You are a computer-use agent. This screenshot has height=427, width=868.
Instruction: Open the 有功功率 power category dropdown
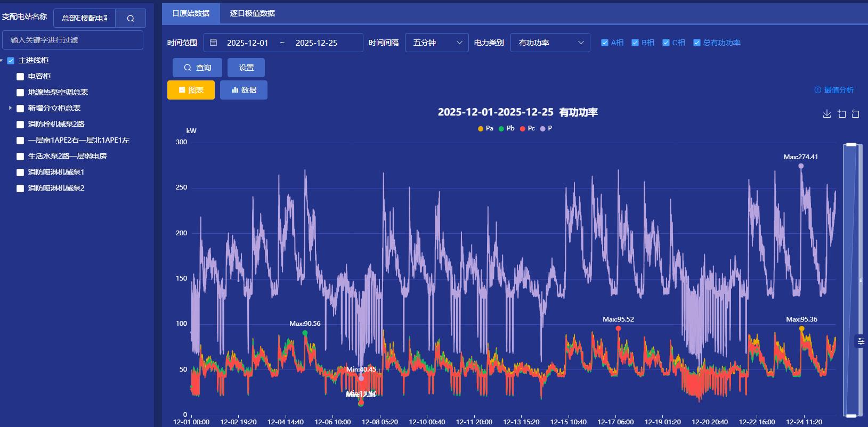[550, 43]
